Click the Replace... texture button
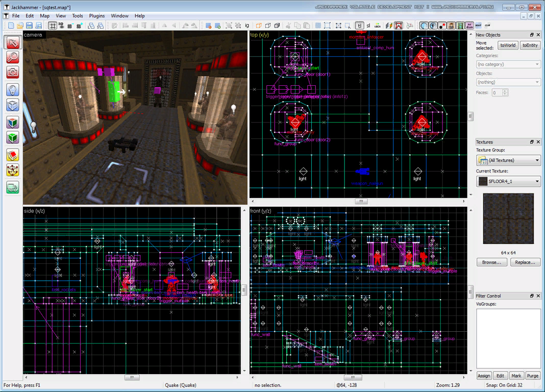 (x=525, y=262)
